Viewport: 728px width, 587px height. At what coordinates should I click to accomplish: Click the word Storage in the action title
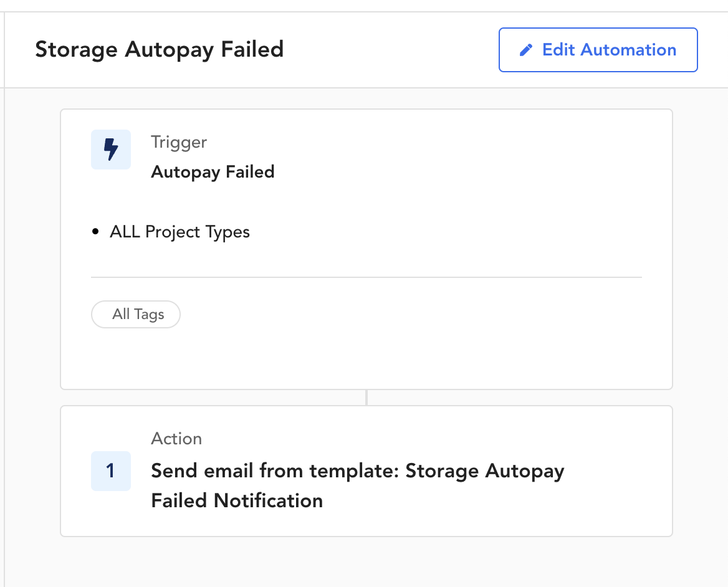[x=441, y=471]
